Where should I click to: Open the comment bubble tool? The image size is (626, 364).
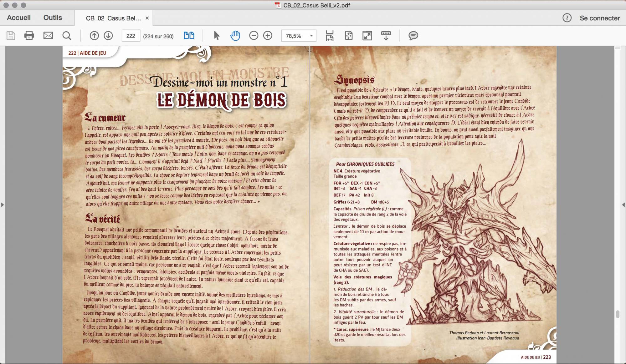click(413, 36)
